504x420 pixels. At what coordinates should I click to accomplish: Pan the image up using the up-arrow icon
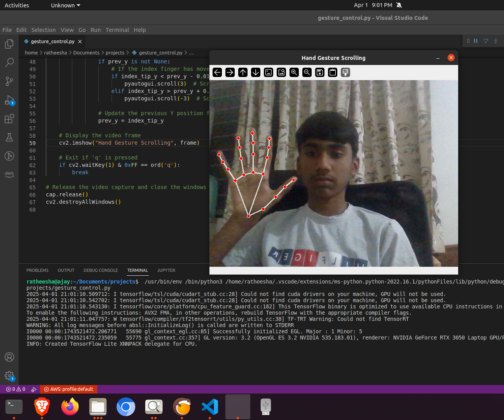[242, 72]
